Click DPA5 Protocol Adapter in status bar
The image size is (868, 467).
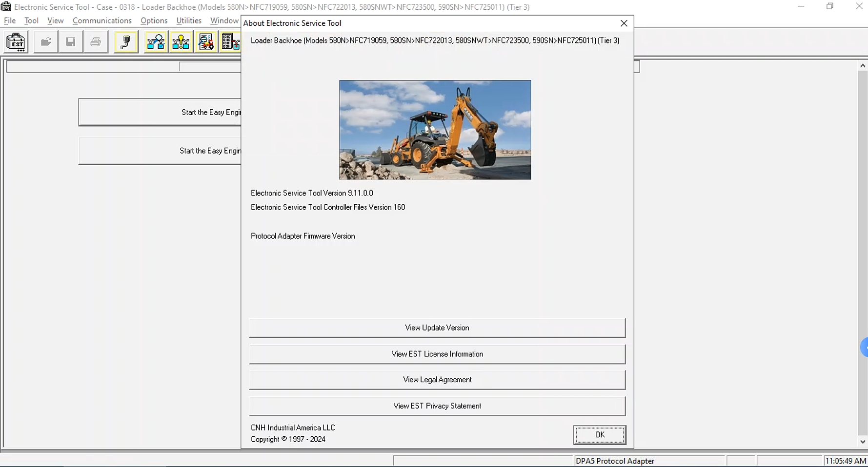click(615, 461)
